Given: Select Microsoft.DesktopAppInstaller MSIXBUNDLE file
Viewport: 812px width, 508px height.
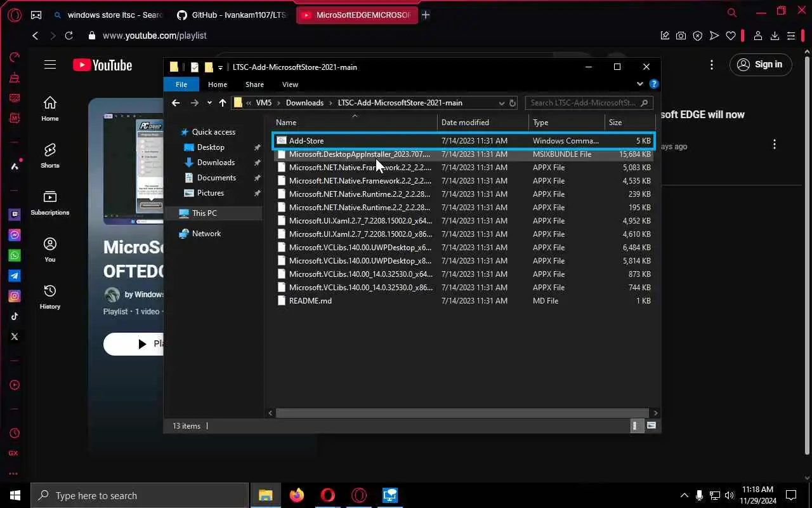Looking at the screenshot, I should tap(463, 154).
